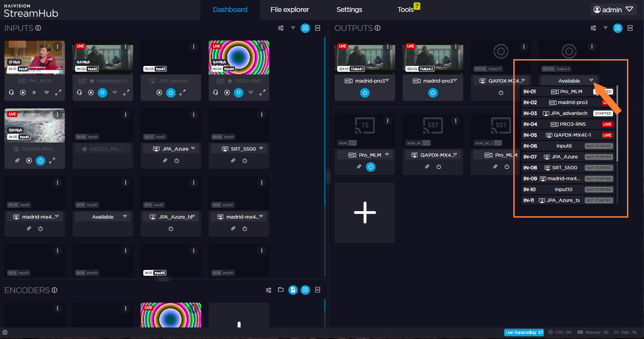
Task: Click the INPUTS info icon
Action: (x=38, y=28)
